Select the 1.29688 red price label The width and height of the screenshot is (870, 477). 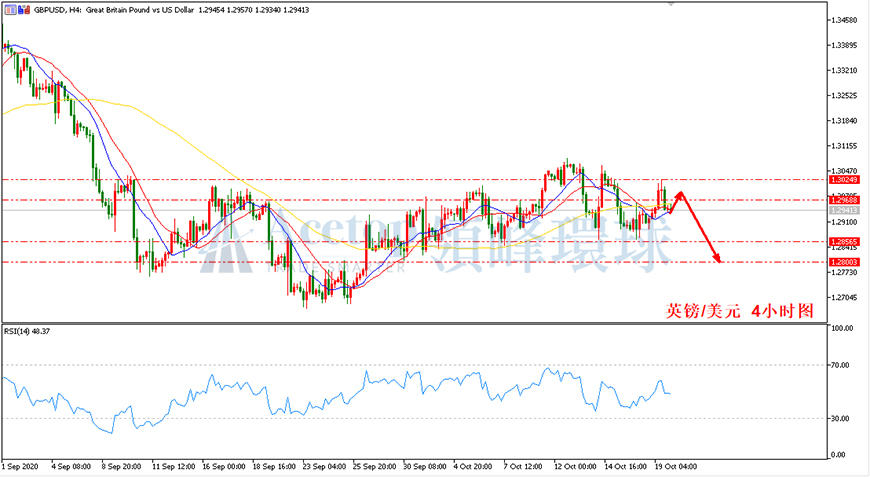tap(844, 200)
